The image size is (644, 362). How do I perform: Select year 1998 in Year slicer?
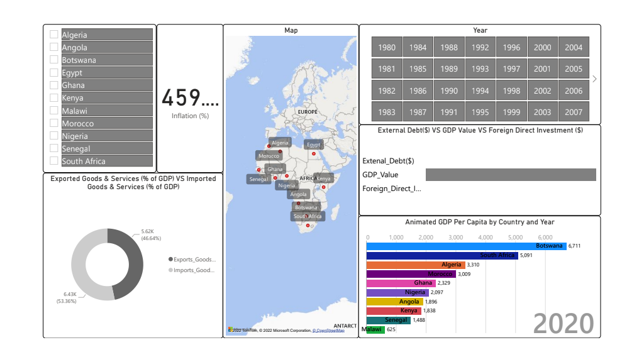point(511,90)
